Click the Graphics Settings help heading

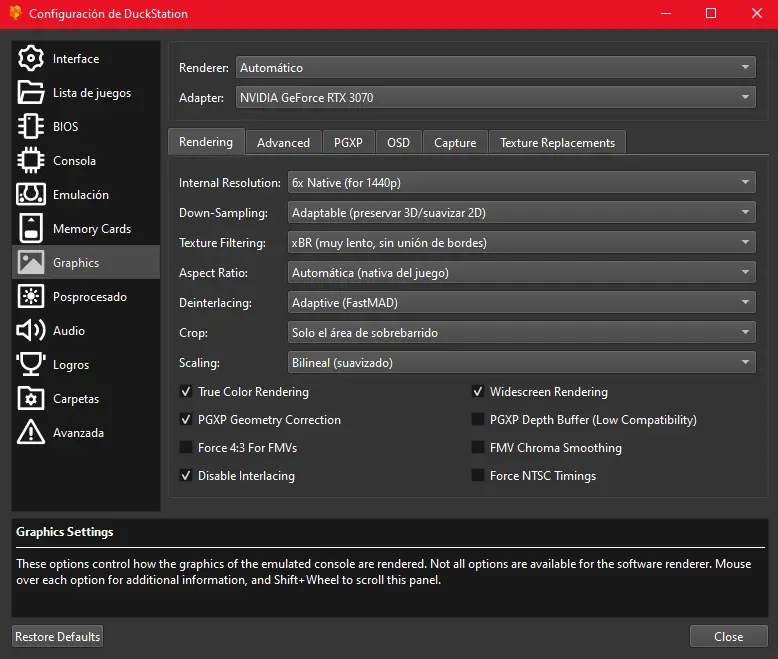pos(65,532)
